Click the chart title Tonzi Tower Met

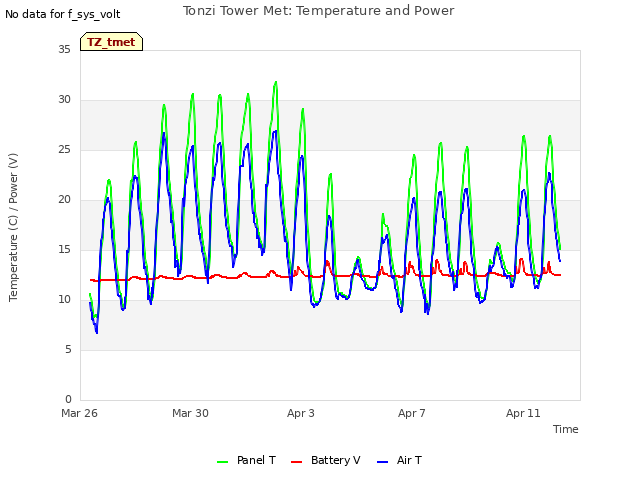click(318, 11)
